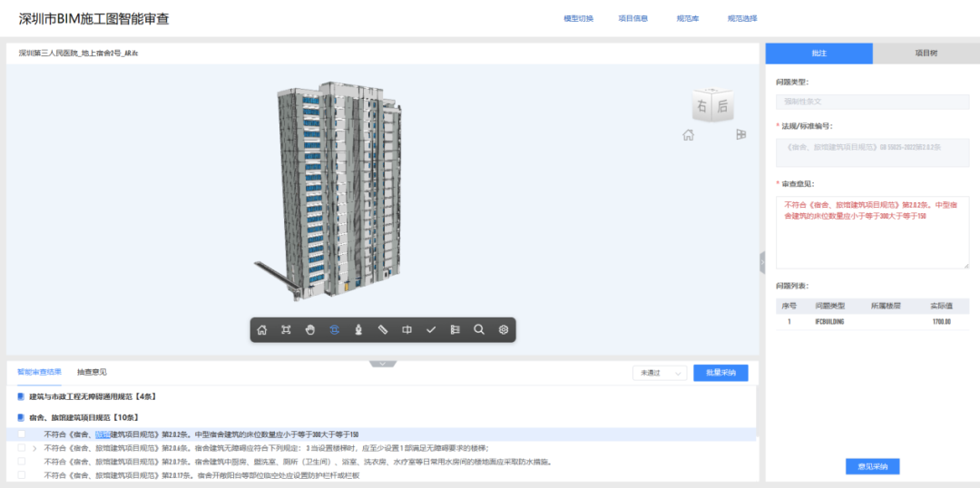Select the ruler measurement tool

(383, 330)
